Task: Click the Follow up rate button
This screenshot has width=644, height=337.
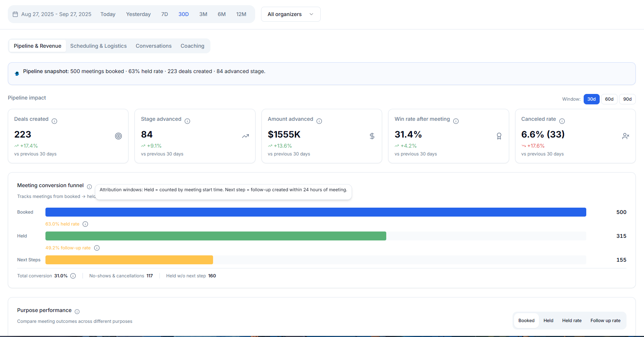Action: pyautogui.click(x=605, y=320)
